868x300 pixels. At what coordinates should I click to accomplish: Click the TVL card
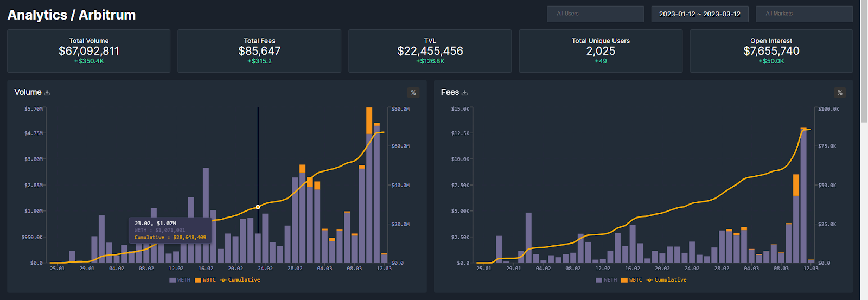click(430, 51)
